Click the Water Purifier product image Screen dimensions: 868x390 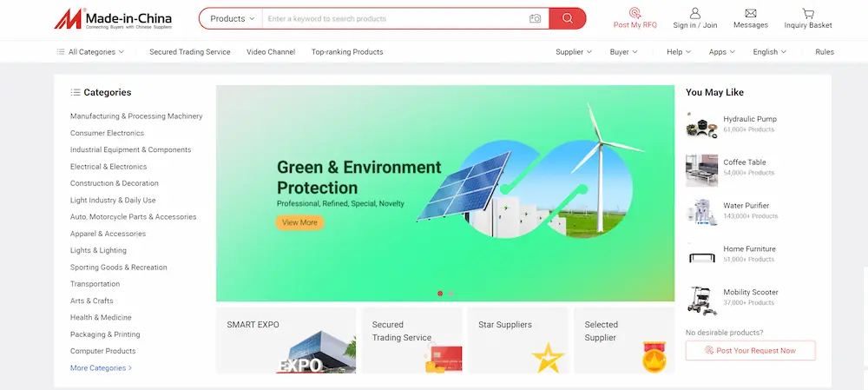tap(702, 212)
